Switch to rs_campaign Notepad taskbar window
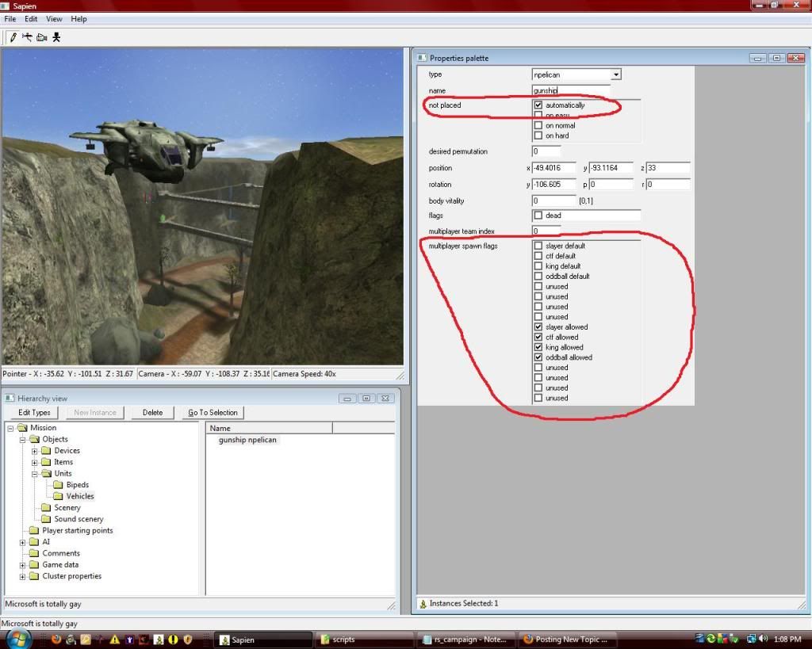The height and width of the screenshot is (649, 812). coord(466,639)
